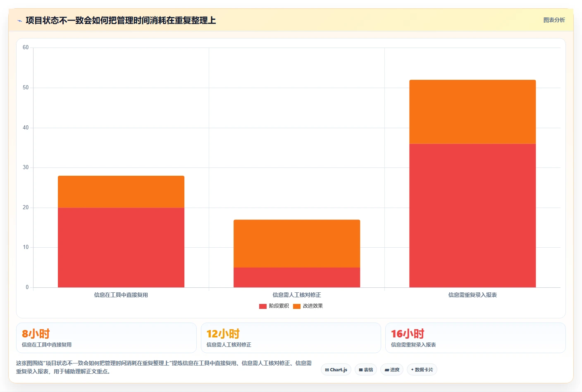Click the orange bar segment for 信息需重复录入报表
Screen dimensions: 582x392
472,112
